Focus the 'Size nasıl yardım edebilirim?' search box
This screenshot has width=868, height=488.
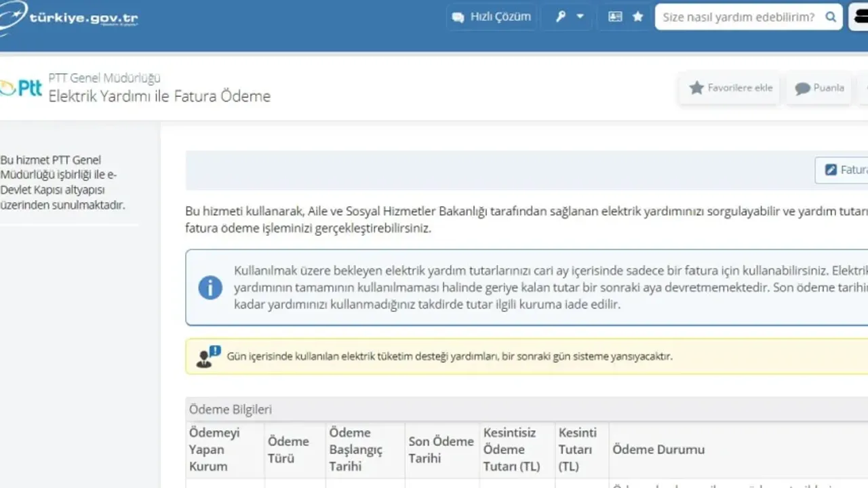click(x=739, y=17)
